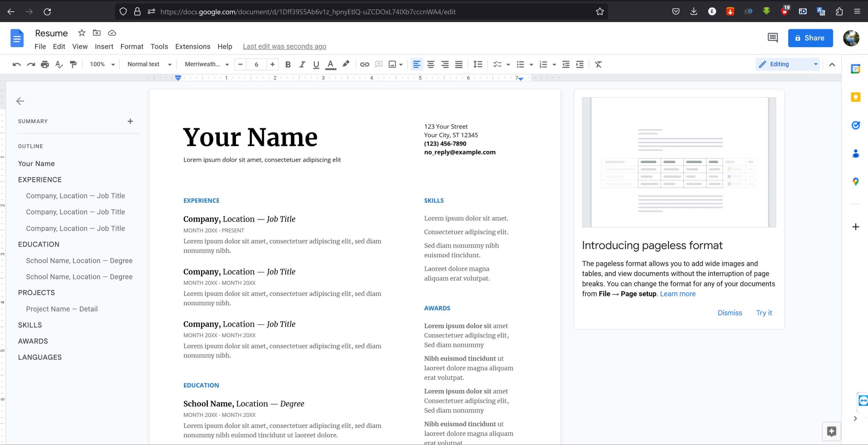Open Editing mode dropdown
The width and height of the screenshot is (868, 445).
click(788, 64)
